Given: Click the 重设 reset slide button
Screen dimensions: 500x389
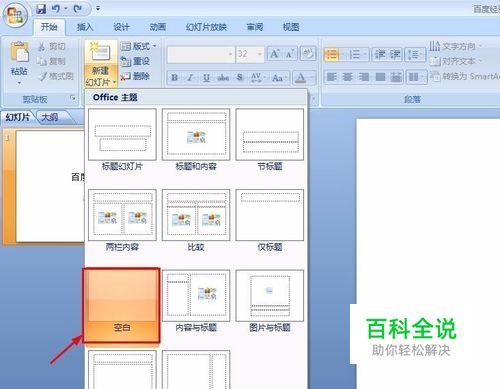Looking at the screenshot, I should pos(135,61).
